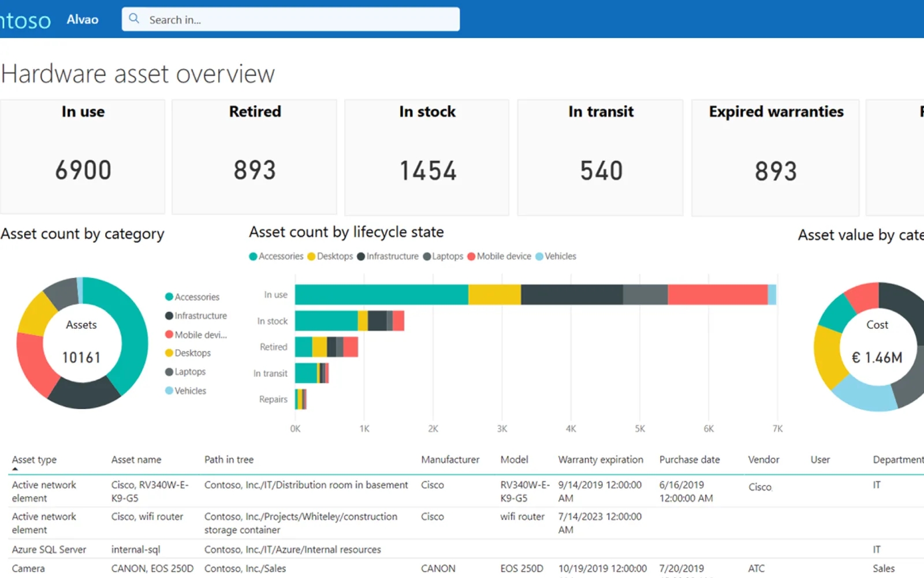Pick Desktops in the lifecycle state legend
924x578 pixels.
coord(330,256)
